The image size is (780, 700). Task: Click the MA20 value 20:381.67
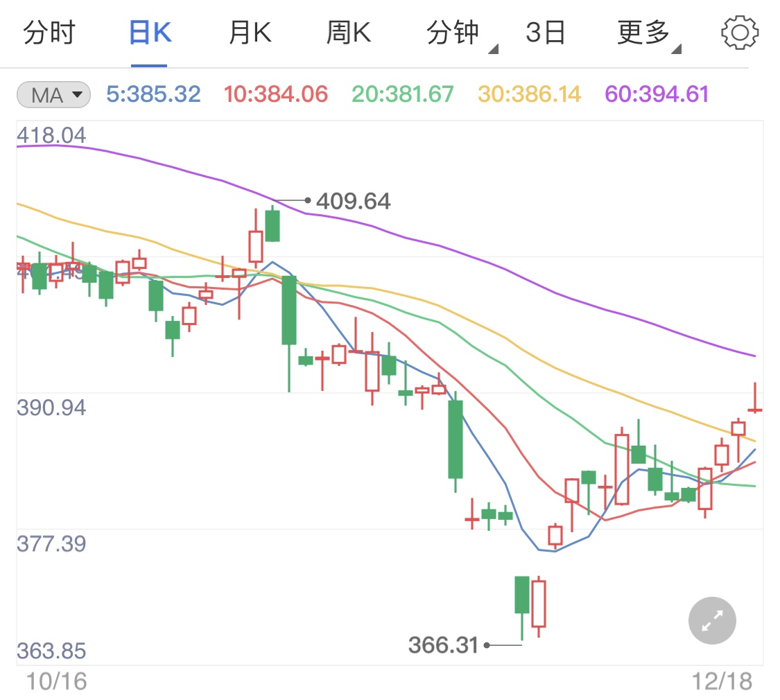(402, 94)
